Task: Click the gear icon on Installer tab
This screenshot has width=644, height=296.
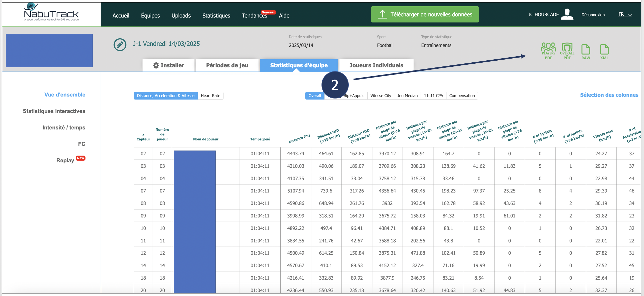Action: point(156,65)
